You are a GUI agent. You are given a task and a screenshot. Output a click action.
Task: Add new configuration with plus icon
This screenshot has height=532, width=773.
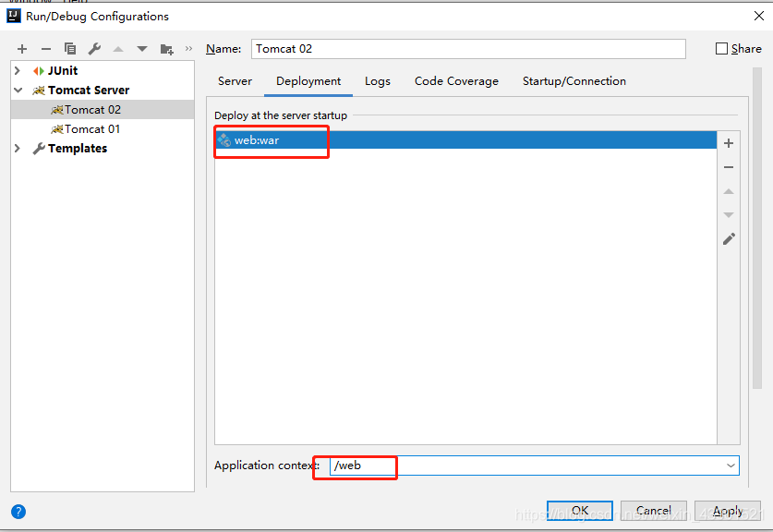tap(21, 49)
